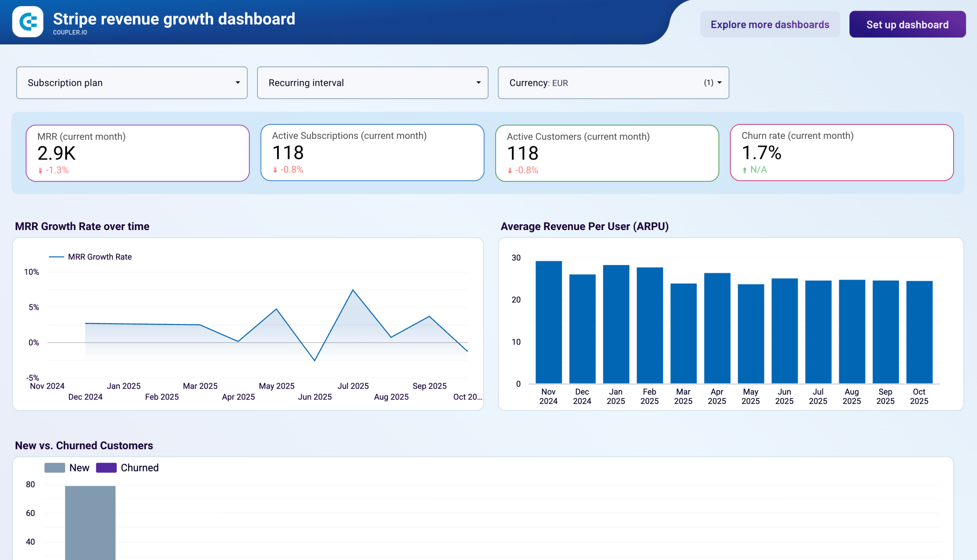Click the tall New customers bar
Screen dimensions: 977x560
coord(90,522)
